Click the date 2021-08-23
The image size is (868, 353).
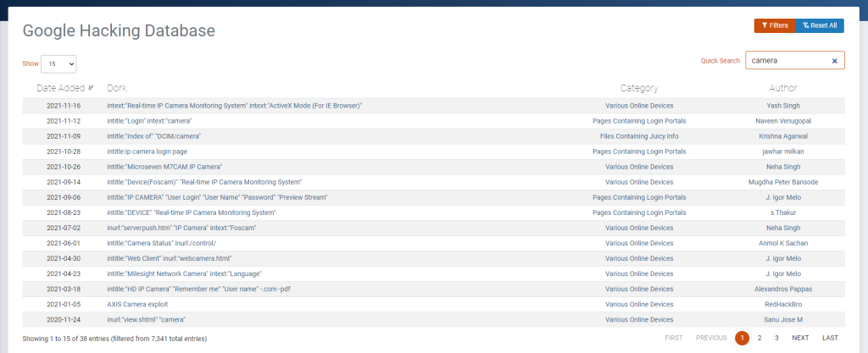64,212
